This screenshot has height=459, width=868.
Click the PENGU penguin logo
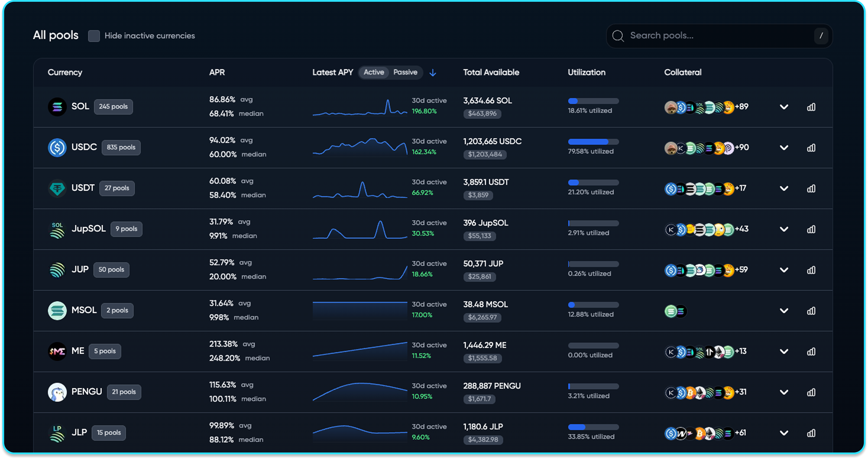tap(57, 392)
